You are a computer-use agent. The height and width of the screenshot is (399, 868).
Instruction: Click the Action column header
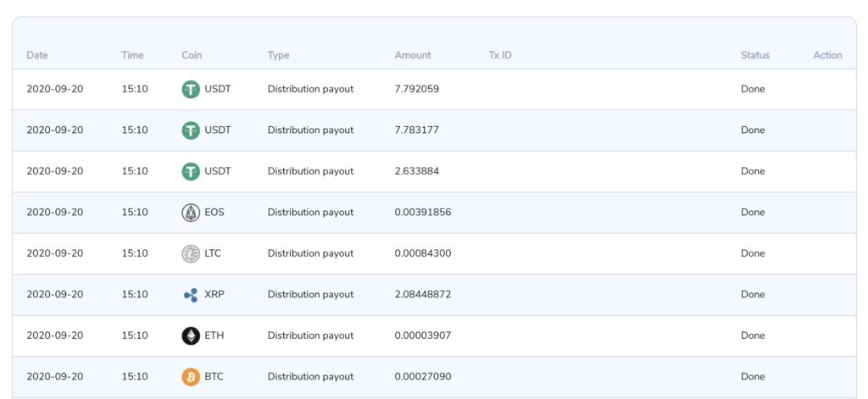click(x=827, y=55)
